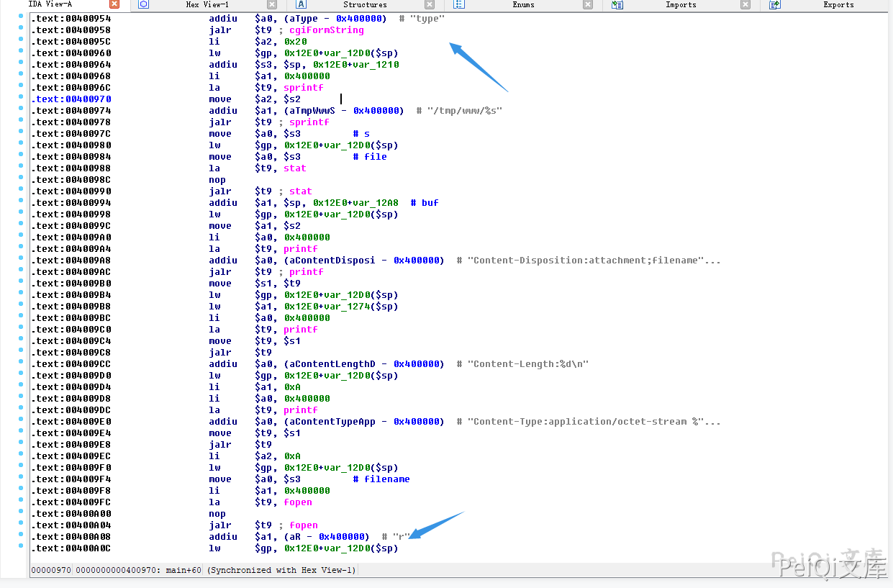The image size is (893, 588).
Task: Click the Exports tab icon
Action: [774, 4]
